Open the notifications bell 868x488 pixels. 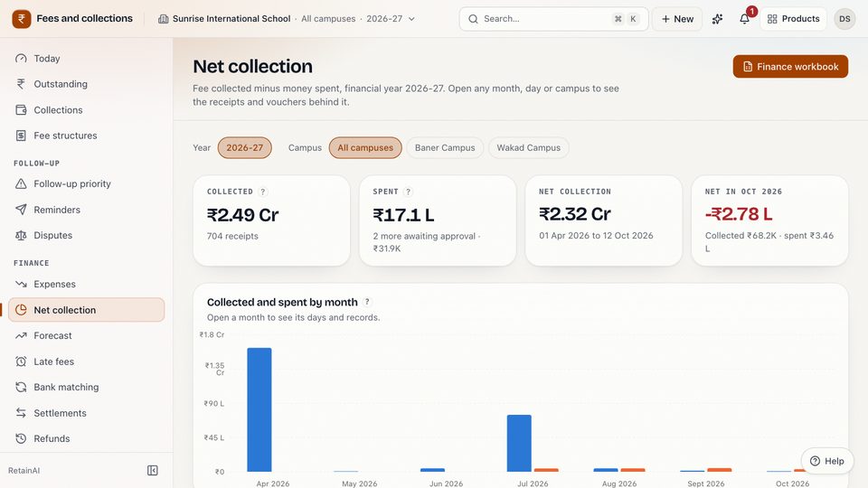(744, 19)
